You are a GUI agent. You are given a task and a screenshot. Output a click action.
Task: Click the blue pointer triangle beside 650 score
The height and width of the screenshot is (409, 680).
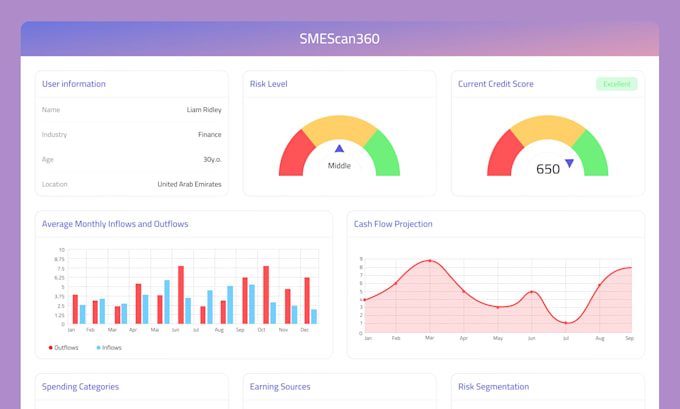tap(569, 163)
